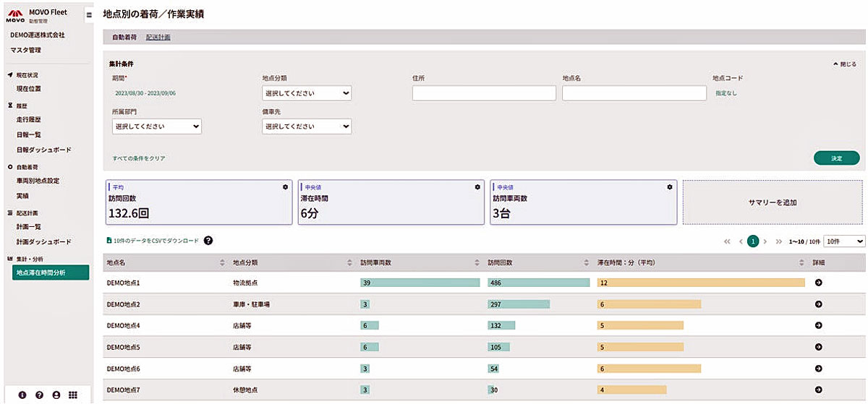The width and height of the screenshot is (868, 404).
Task: Open the help question-mark icon in sidebar footer
Action: click(x=39, y=395)
